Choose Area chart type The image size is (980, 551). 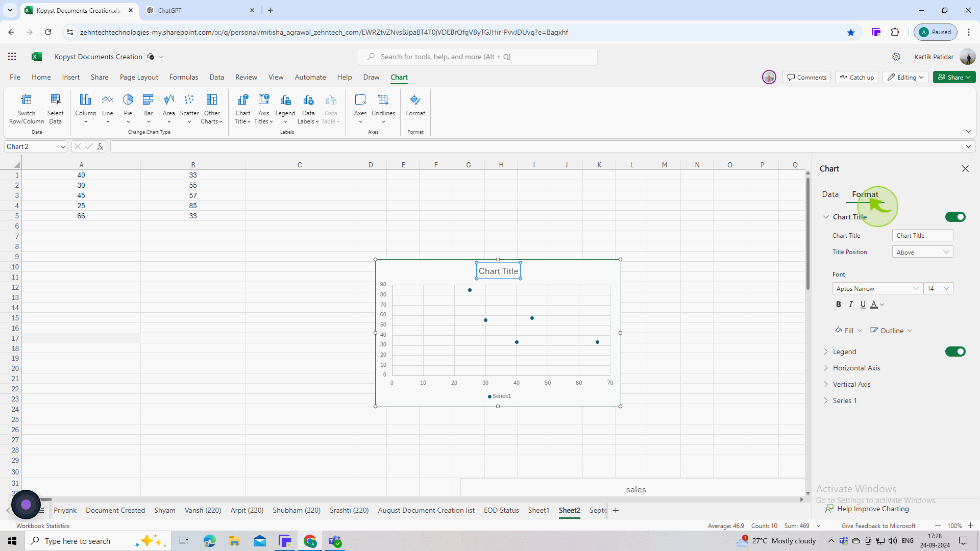tap(169, 109)
